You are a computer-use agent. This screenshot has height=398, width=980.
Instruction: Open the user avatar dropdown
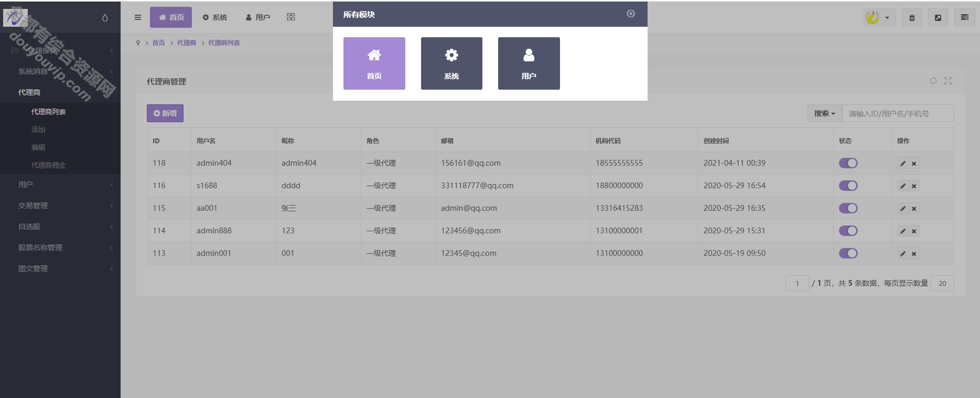click(x=879, y=18)
